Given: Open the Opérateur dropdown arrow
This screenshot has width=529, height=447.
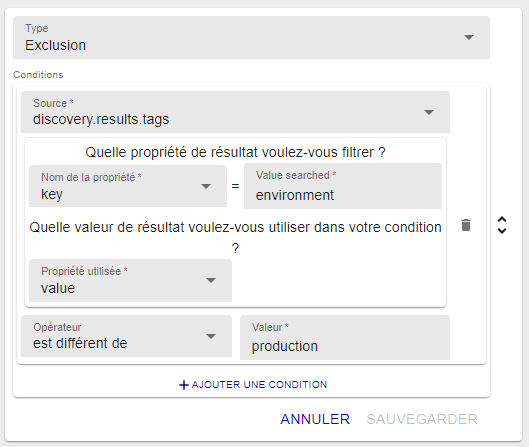Looking at the screenshot, I should pyautogui.click(x=211, y=336).
